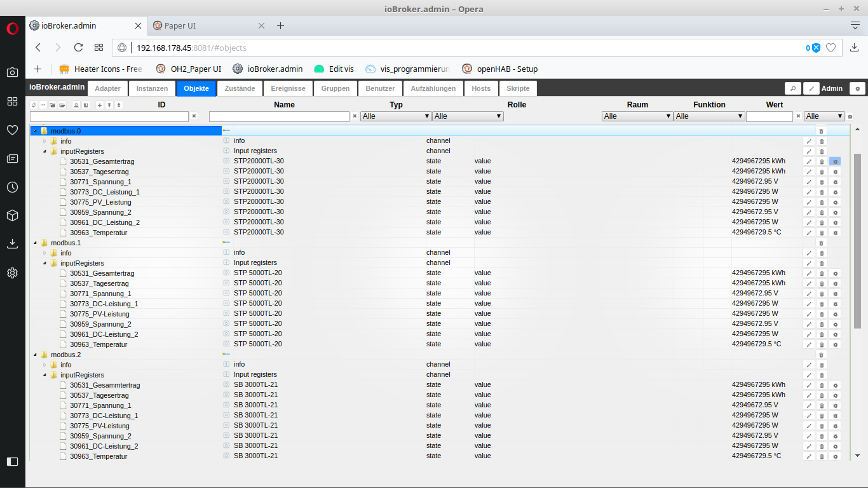
Task: Open Opera extensions cube in sidebar
Action: point(12,215)
